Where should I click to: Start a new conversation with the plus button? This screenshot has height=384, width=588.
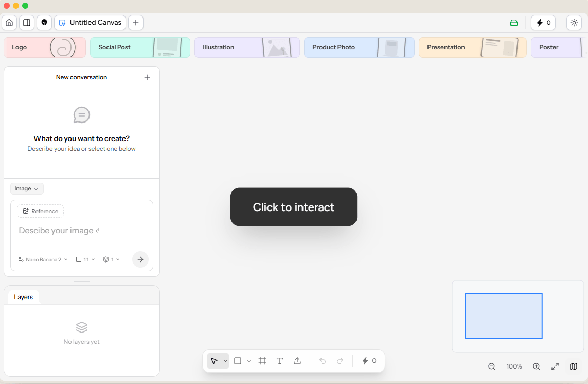coord(147,77)
